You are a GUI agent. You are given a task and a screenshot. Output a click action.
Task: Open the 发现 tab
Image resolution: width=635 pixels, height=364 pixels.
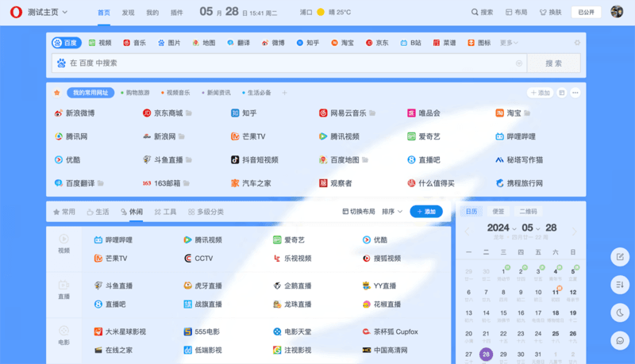coord(128,13)
